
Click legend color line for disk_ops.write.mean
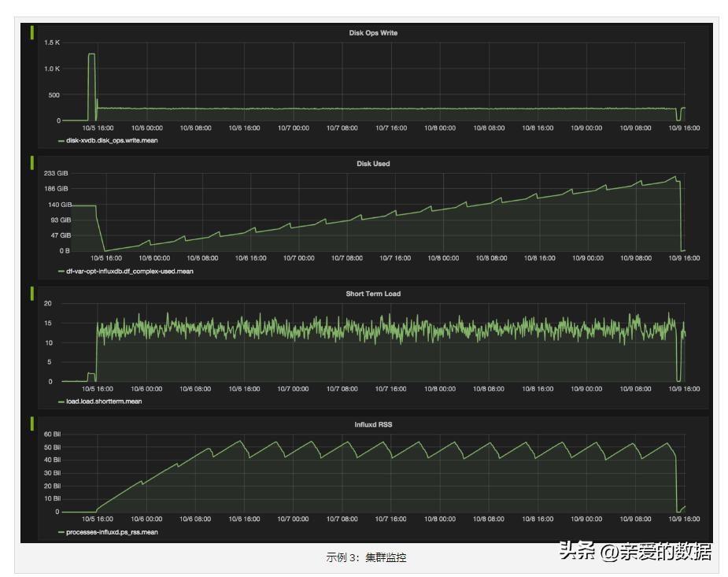[61, 141]
